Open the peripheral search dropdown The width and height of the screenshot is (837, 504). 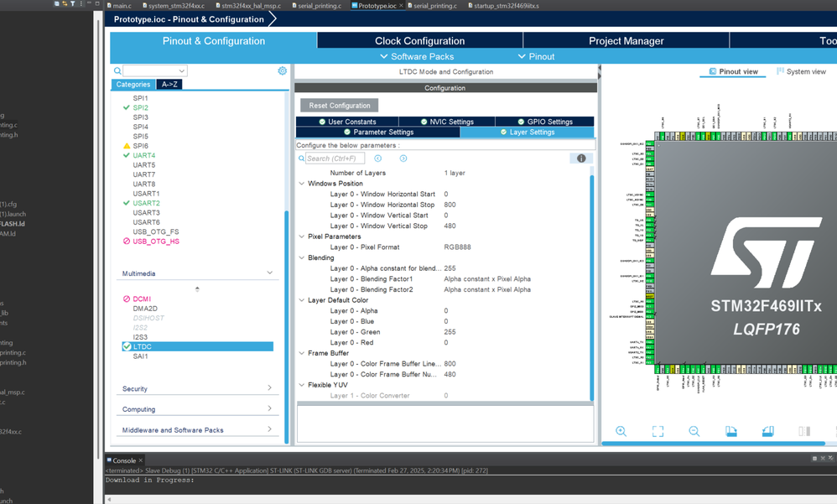[182, 70]
